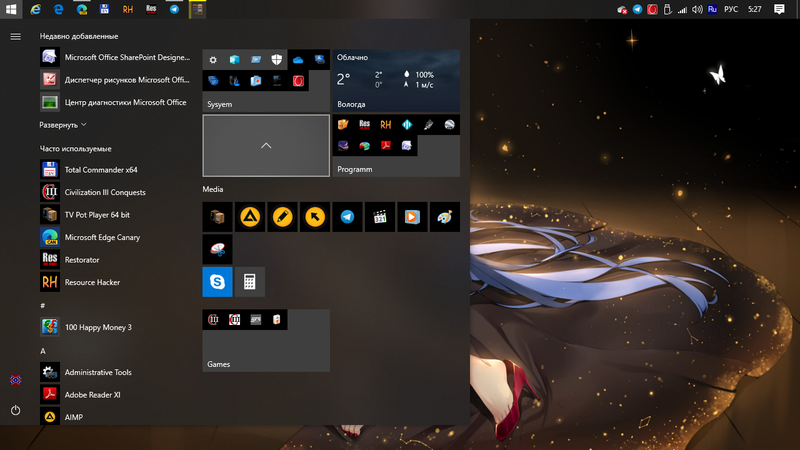Open Adobe Reader icon in Programm folder
Screen dimensions: 800x450
point(386,146)
